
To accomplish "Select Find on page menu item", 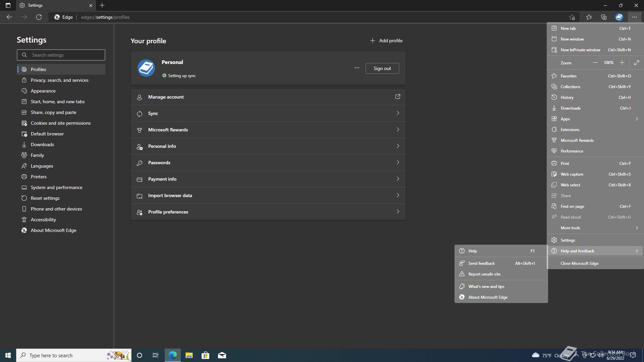I will (595, 206).
